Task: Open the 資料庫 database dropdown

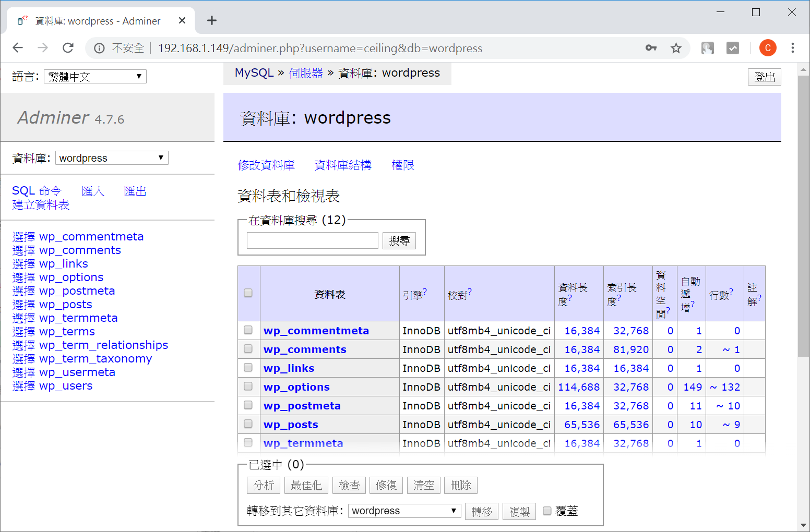Action: tap(112, 158)
